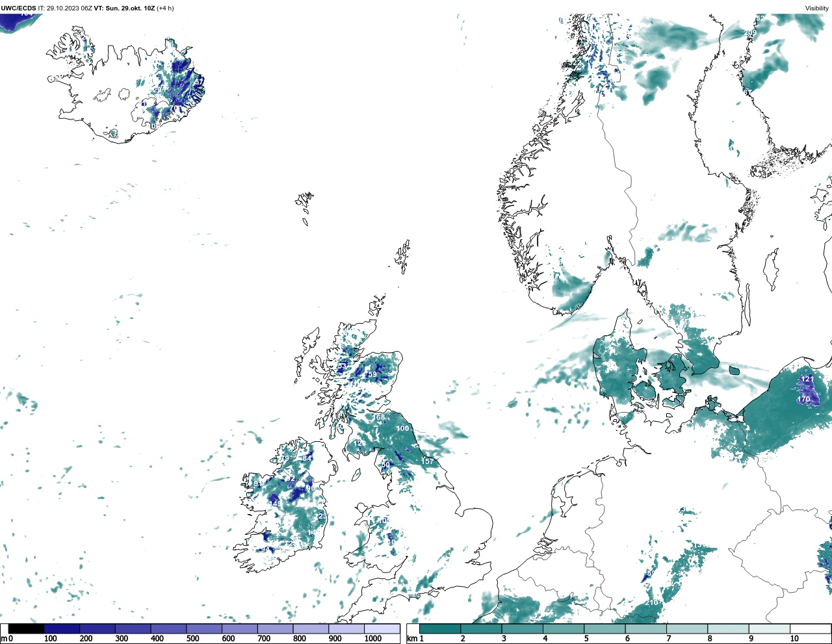
Task: Click the pale lavender swatch after 1000 m
Action: [x=382, y=628]
